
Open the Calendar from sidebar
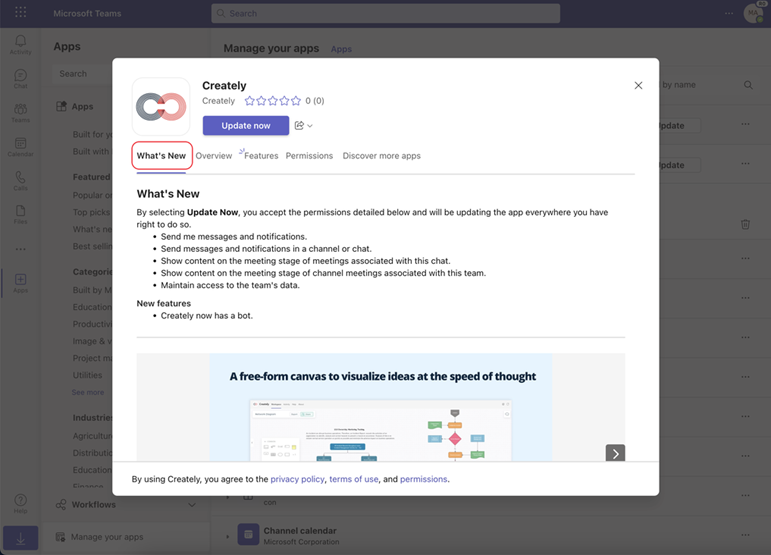pos(20,147)
